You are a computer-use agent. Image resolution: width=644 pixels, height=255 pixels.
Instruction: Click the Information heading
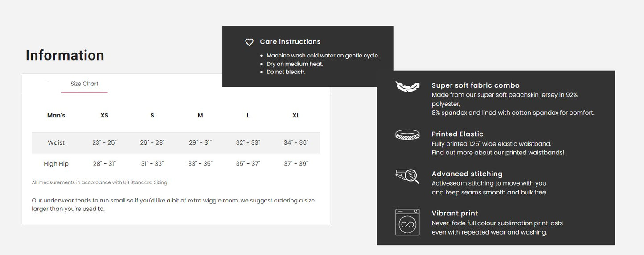[65, 55]
